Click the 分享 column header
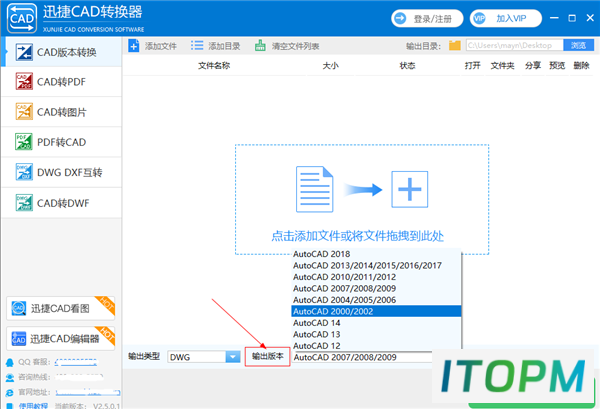 tap(533, 65)
